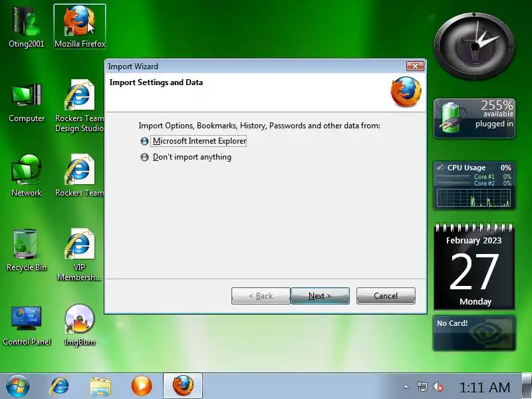Launch Internet Explorer from the taskbar
532x399 pixels.
pos(59,386)
